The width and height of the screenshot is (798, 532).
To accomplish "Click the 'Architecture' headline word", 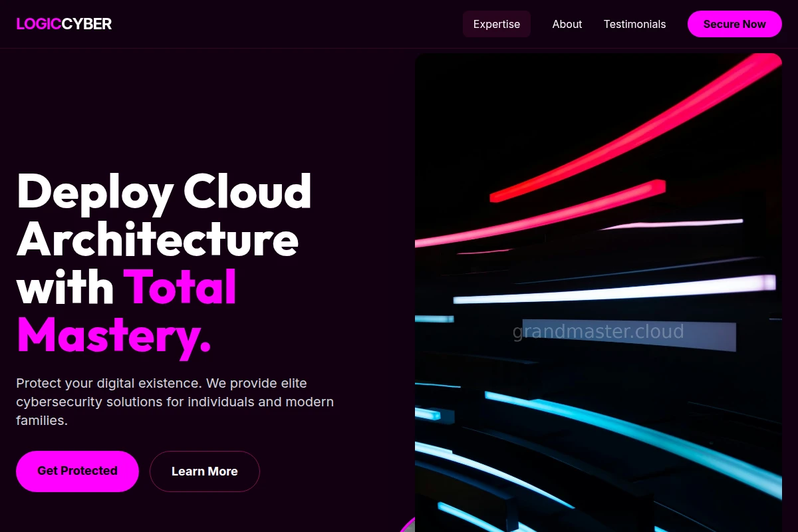I will (x=158, y=239).
